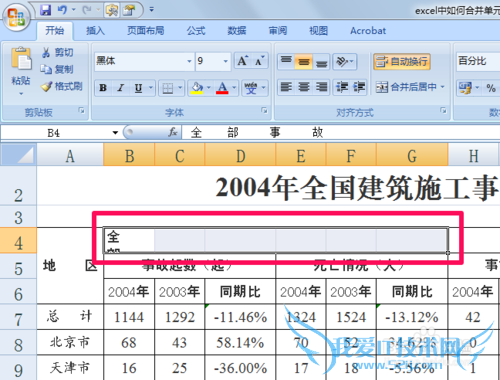Toggle middle vertical alignment
The image size is (500, 380).
pos(303,62)
